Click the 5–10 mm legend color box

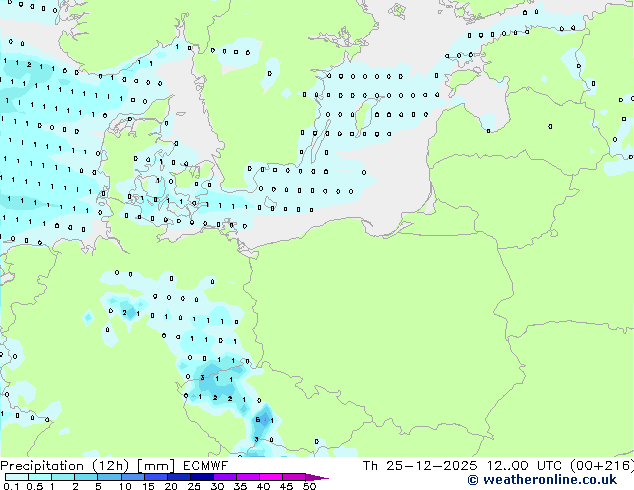coord(109,477)
